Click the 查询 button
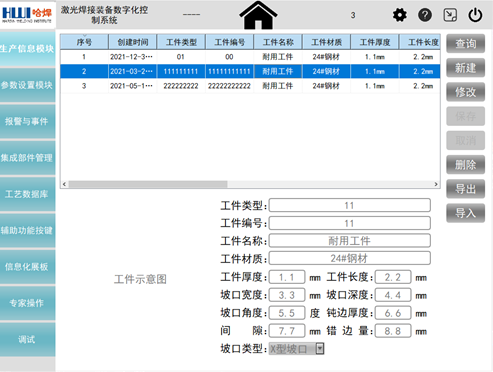The image size is (493, 372). point(465,44)
